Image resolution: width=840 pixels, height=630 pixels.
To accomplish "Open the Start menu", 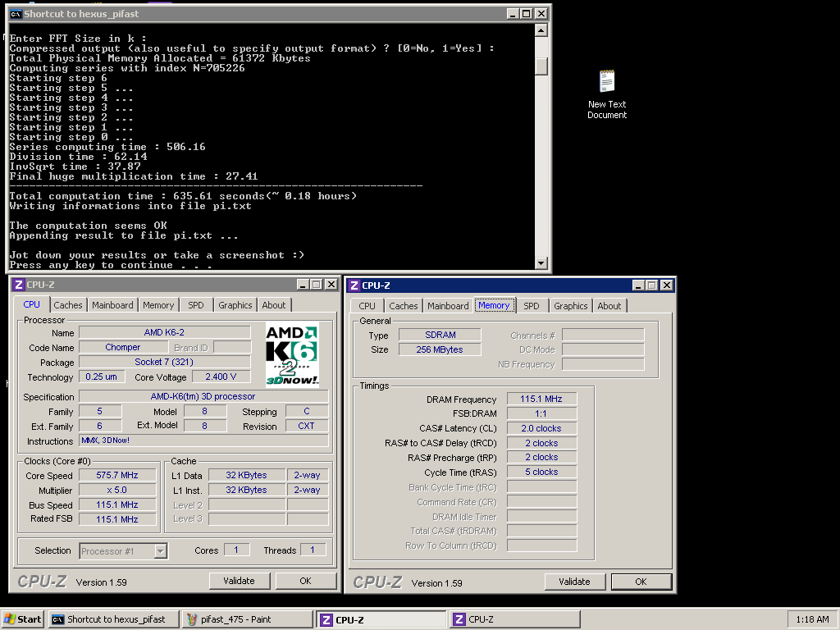I will point(22,619).
